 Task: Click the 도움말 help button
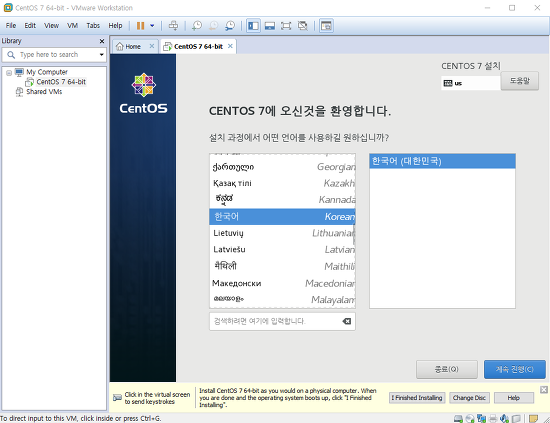coord(519,81)
